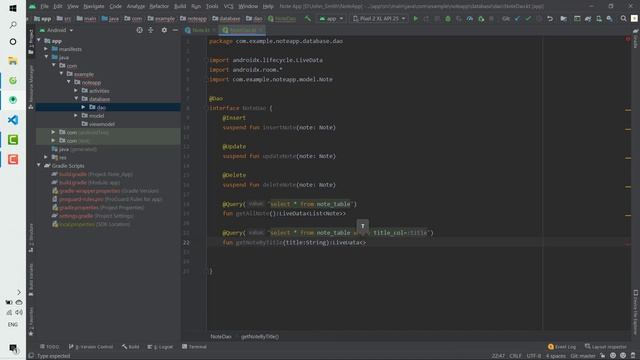The height and width of the screenshot is (360, 640).
Task: Hide the project panel with minus icon
Action: click(x=175, y=30)
